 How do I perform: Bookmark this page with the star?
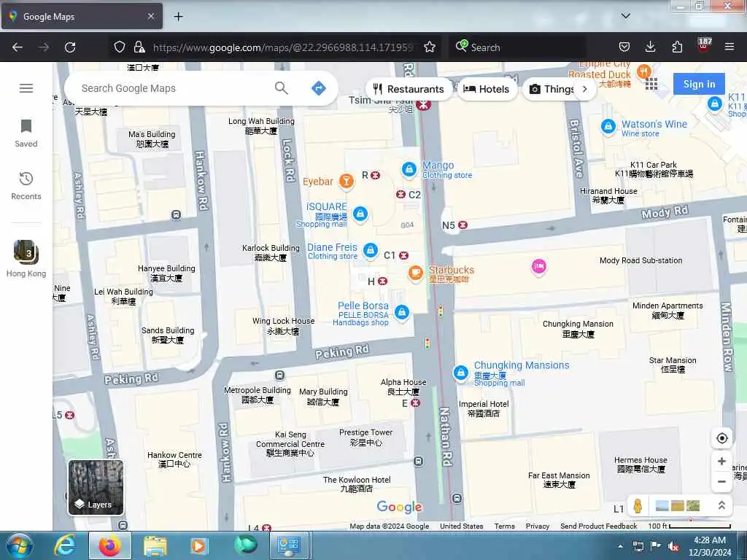pyautogui.click(x=429, y=47)
